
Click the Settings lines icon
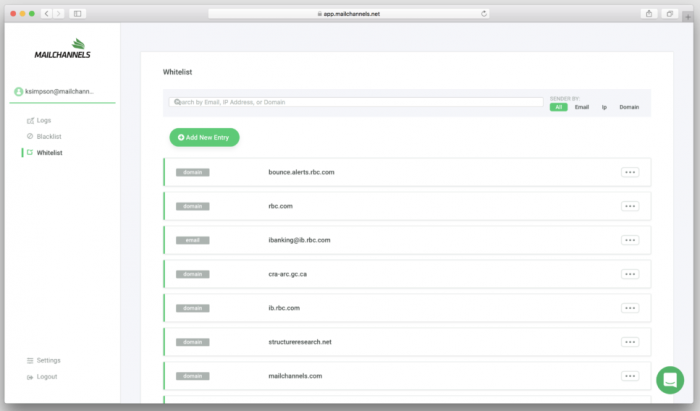[30, 361]
